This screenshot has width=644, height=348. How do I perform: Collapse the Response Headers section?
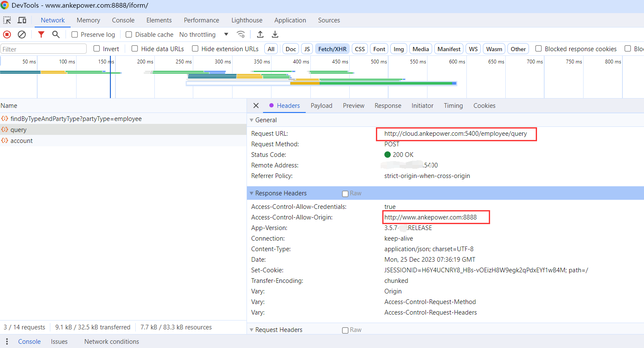[252, 193]
